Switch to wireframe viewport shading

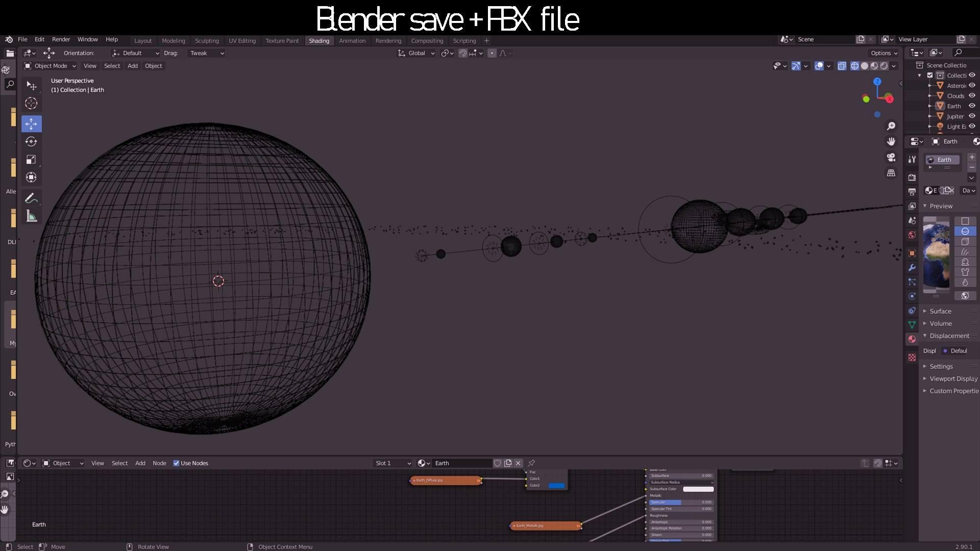point(854,66)
